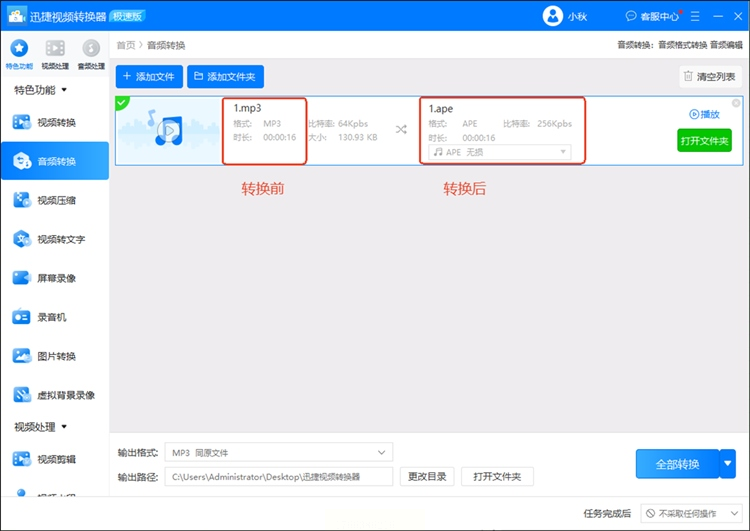Open 虚拟背景录像 in the sidebar

tap(55, 395)
